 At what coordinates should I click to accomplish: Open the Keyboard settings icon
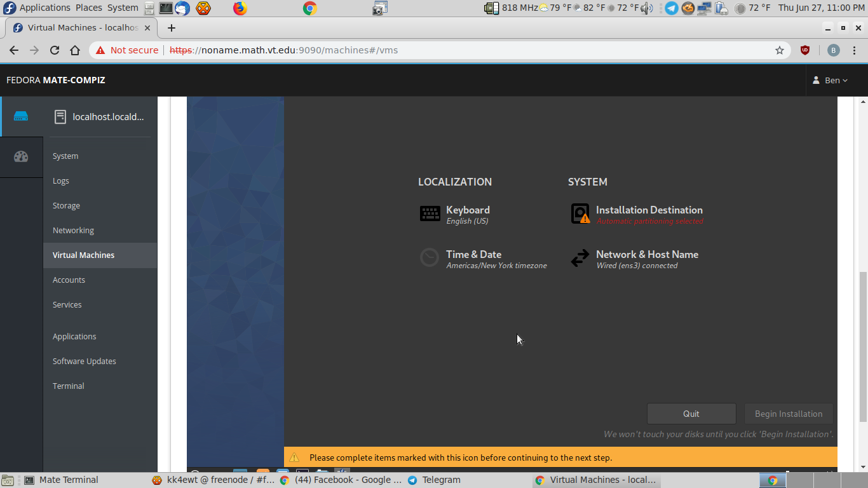pyautogui.click(x=430, y=213)
